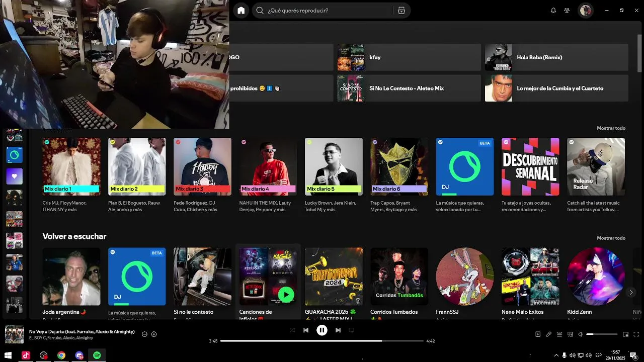Toggle repeat mode
The image size is (644, 362).
352,330
